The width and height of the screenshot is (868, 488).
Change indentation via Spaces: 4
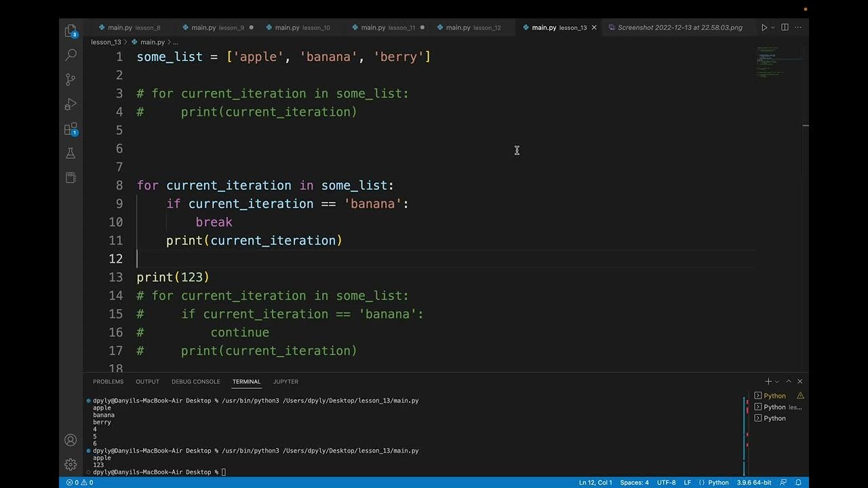[x=634, y=483]
